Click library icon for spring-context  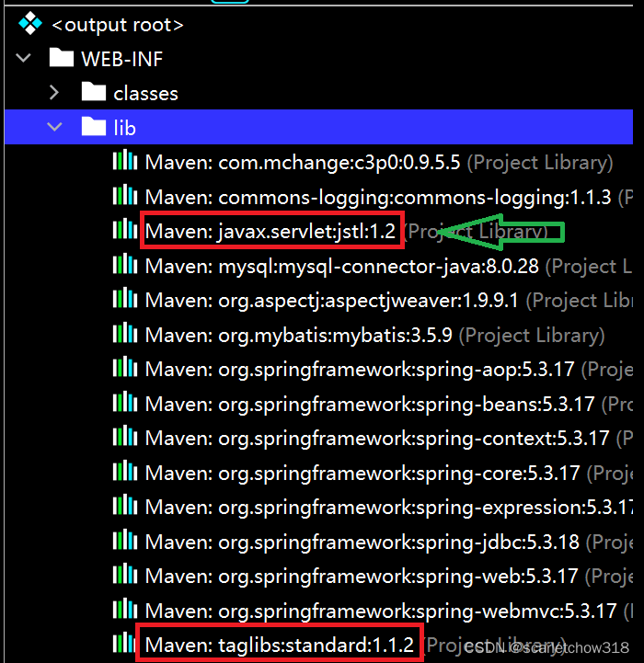(125, 437)
